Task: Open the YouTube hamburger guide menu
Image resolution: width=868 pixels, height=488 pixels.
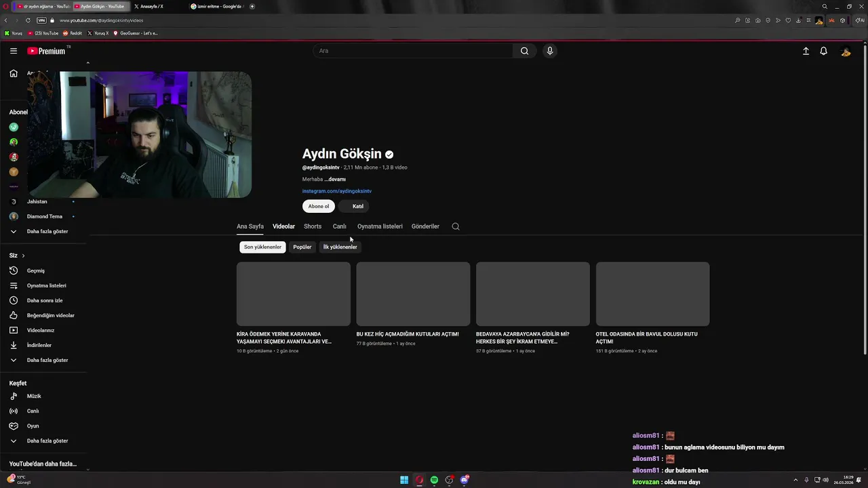Action: point(14,51)
